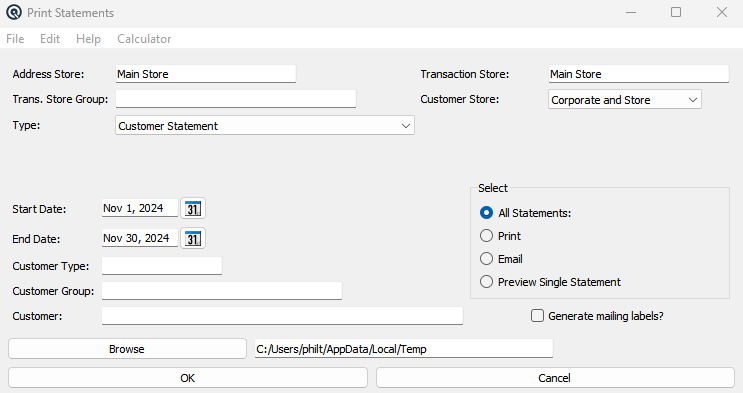Choose the Email radio option

coord(486,259)
